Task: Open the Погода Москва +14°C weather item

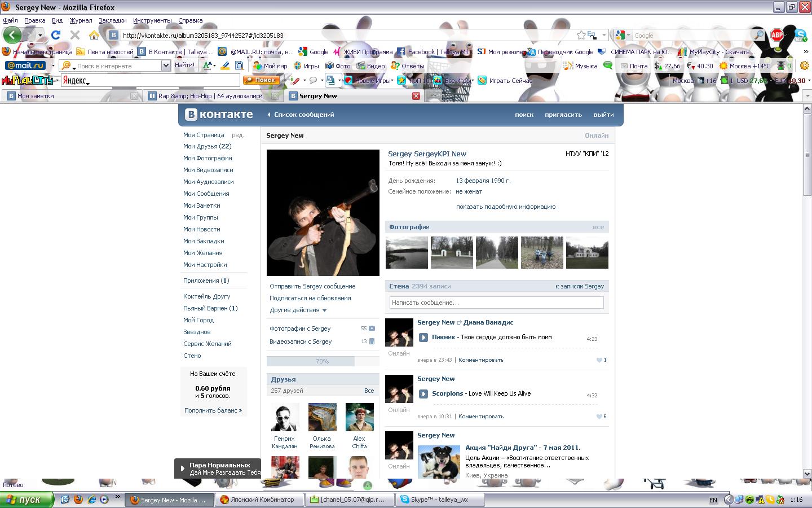Action: tap(744, 66)
